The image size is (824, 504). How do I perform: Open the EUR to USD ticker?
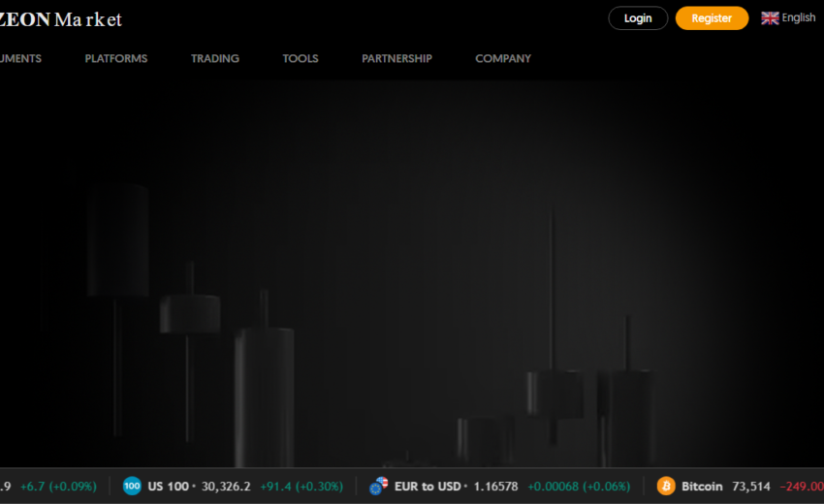click(428, 487)
